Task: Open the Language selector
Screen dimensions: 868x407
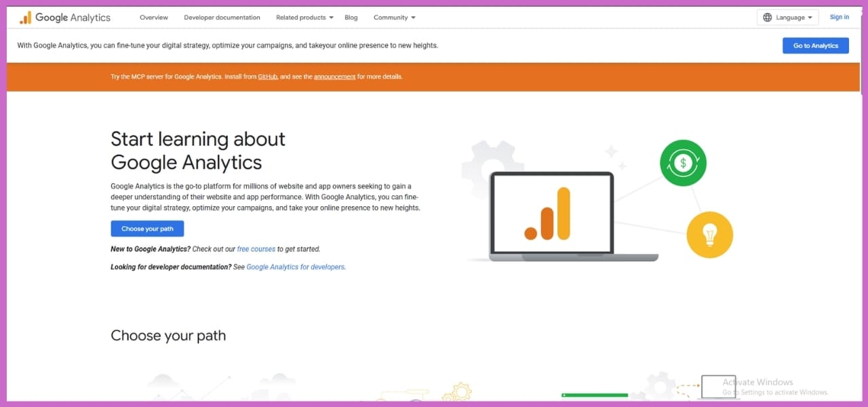Action: tap(787, 17)
